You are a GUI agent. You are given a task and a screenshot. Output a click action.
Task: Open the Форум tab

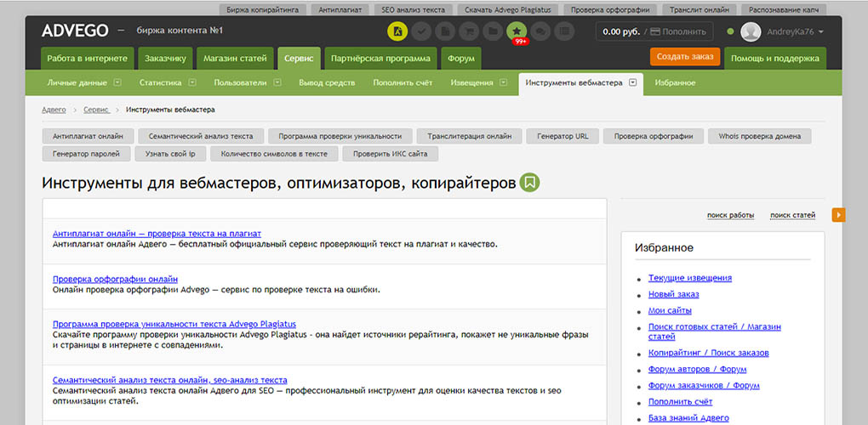[461, 59]
